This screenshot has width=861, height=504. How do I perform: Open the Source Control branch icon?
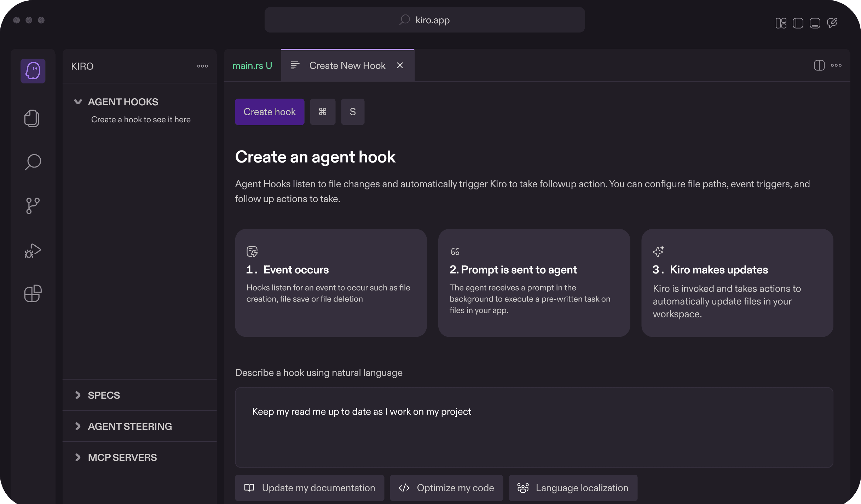point(33,206)
